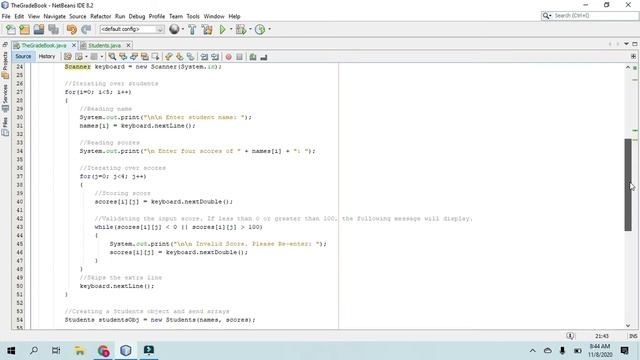The height and width of the screenshot is (360, 640).
Task: Click the Clean and Build icon
Action: click(x=207, y=29)
